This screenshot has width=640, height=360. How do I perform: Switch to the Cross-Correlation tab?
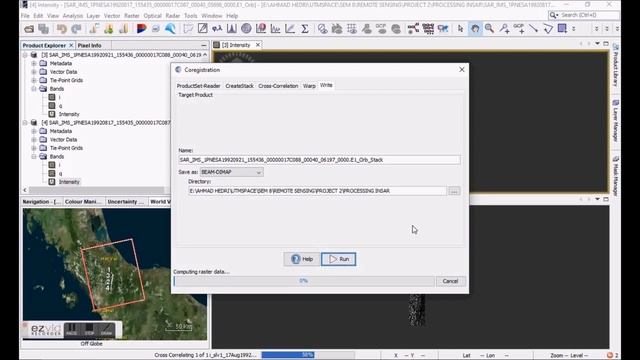[x=278, y=86]
